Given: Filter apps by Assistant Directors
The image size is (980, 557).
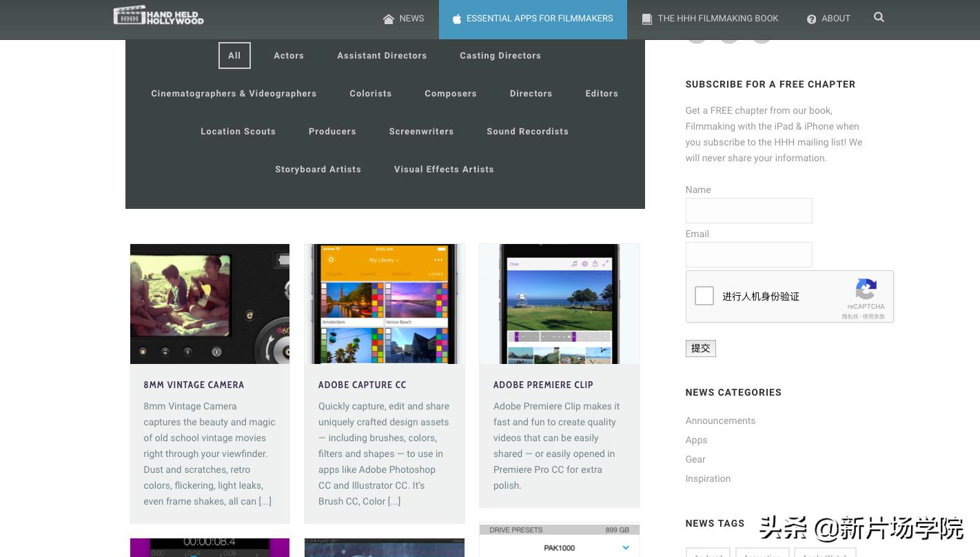Looking at the screenshot, I should click(x=382, y=56).
